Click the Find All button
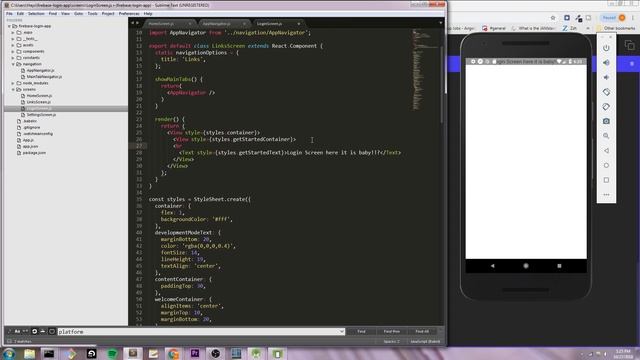This screenshot has height=360, width=640. click(422, 331)
